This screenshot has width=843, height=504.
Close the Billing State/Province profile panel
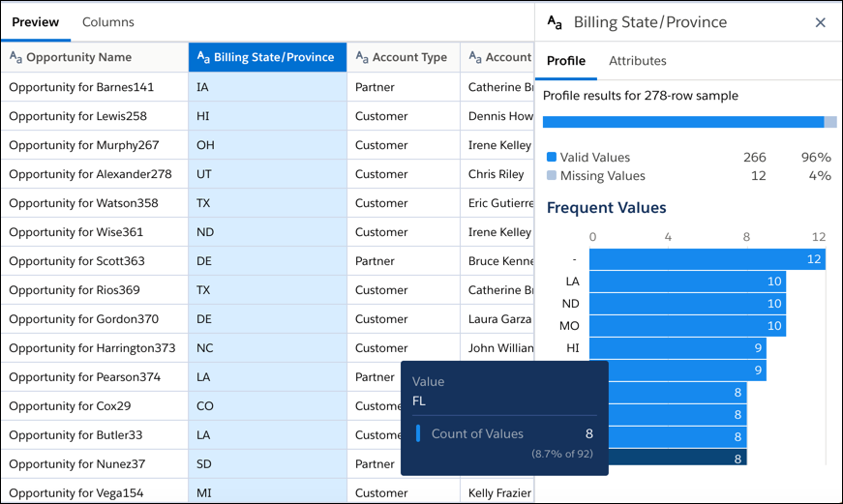[820, 22]
